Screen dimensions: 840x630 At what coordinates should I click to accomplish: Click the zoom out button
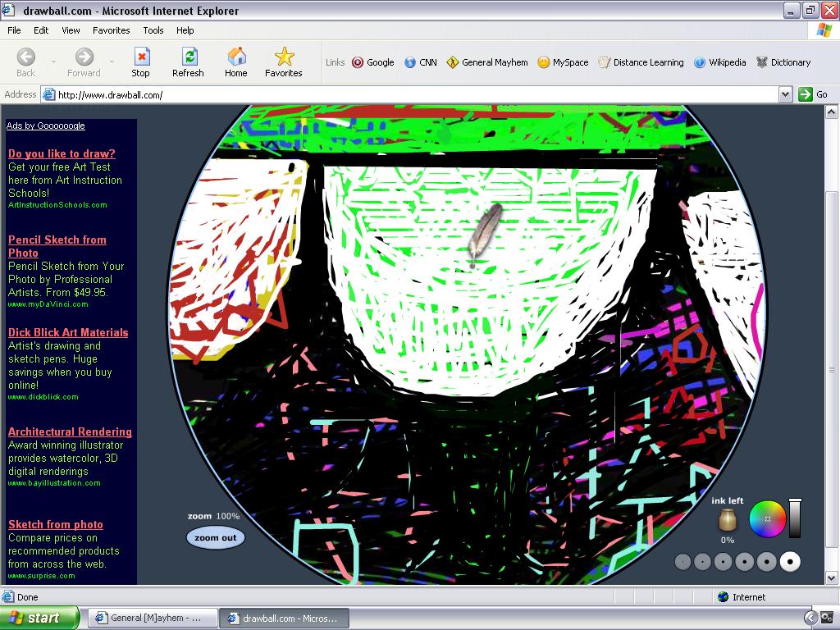[x=216, y=538]
